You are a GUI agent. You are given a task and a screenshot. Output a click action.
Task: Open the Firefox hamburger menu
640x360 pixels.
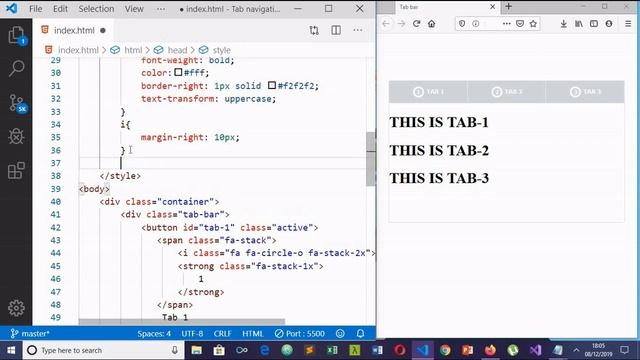tap(628, 24)
